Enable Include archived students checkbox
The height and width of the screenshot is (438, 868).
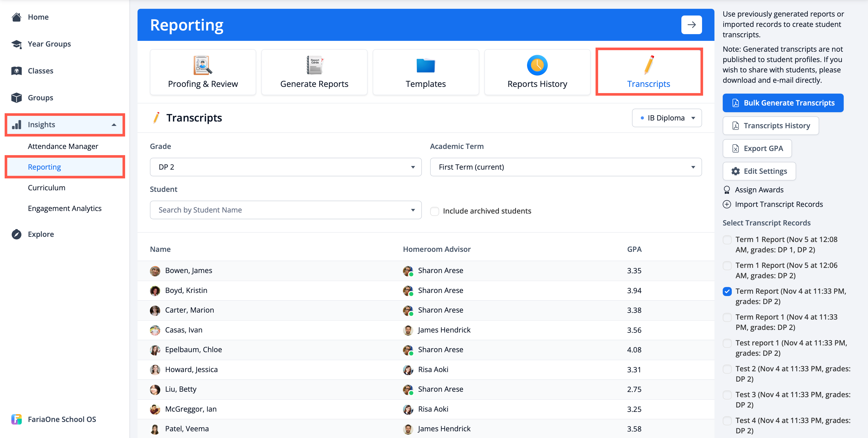(435, 211)
